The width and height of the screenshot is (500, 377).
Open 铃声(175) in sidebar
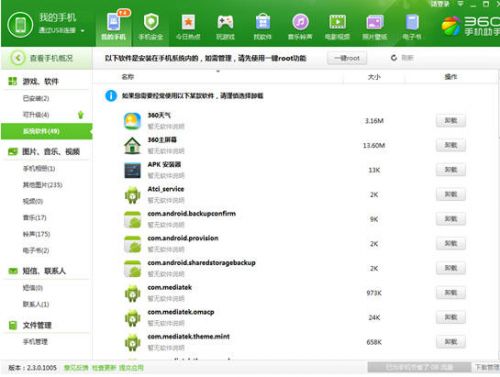(36, 234)
